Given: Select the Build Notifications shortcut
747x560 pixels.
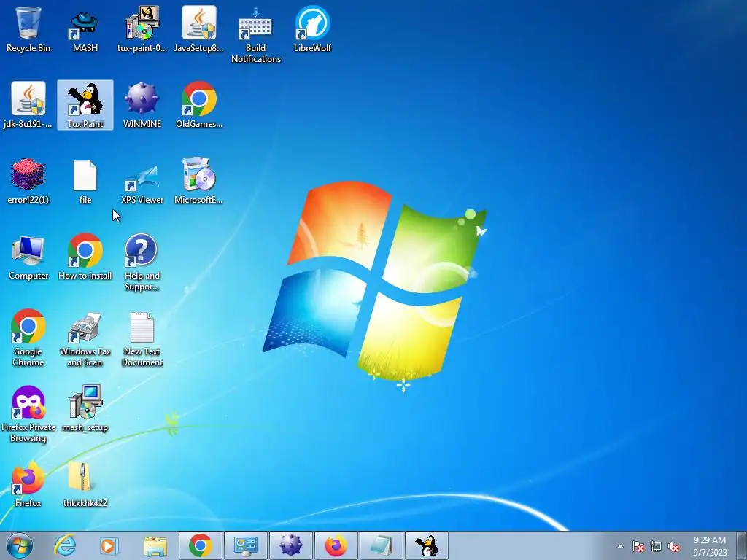Looking at the screenshot, I should pyautogui.click(x=256, y=35).
